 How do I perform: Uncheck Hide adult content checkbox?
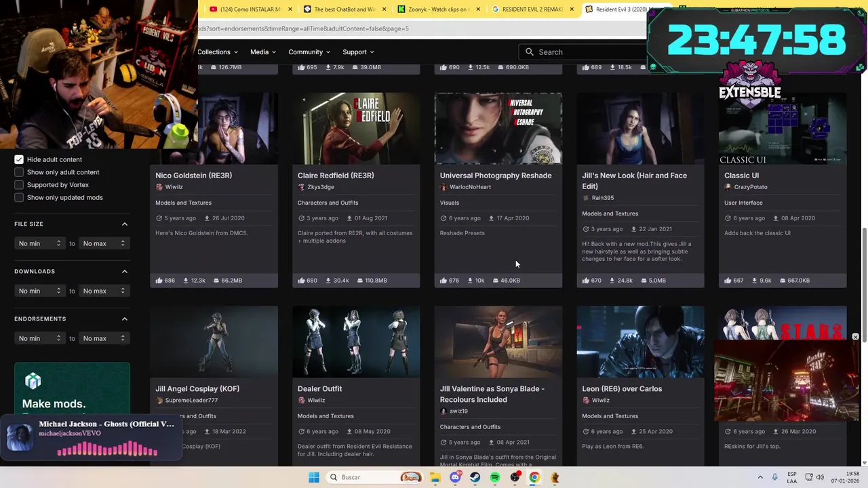pyautogui.click(x=19, y=159)
